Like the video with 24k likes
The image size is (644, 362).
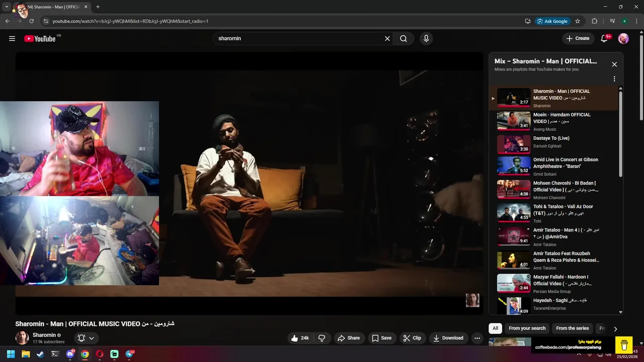click(300, 338)
